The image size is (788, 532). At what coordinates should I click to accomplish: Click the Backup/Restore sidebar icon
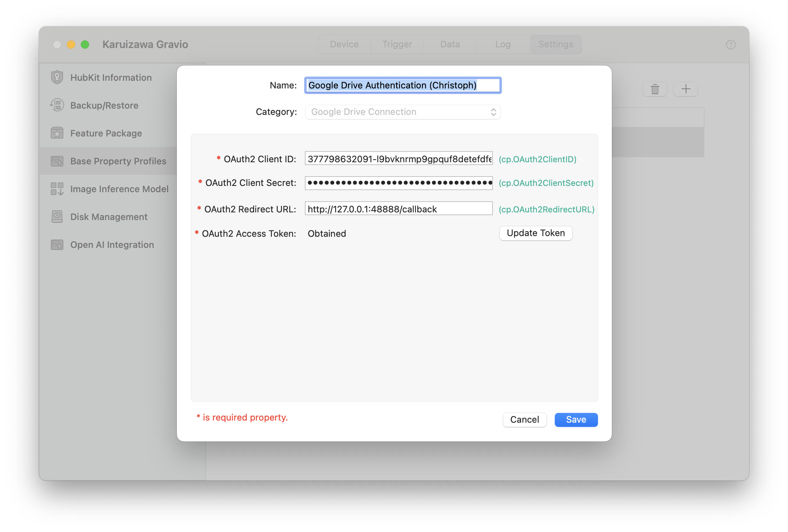click(57, 105)
